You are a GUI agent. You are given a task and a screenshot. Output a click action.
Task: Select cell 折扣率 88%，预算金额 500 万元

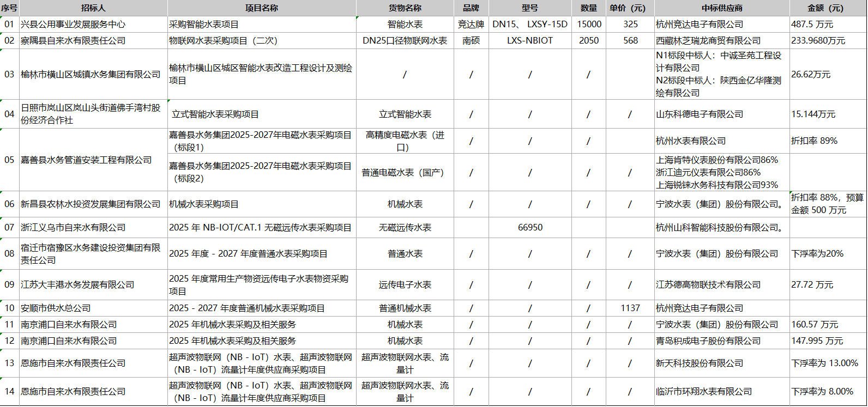(x=828, y=204)
